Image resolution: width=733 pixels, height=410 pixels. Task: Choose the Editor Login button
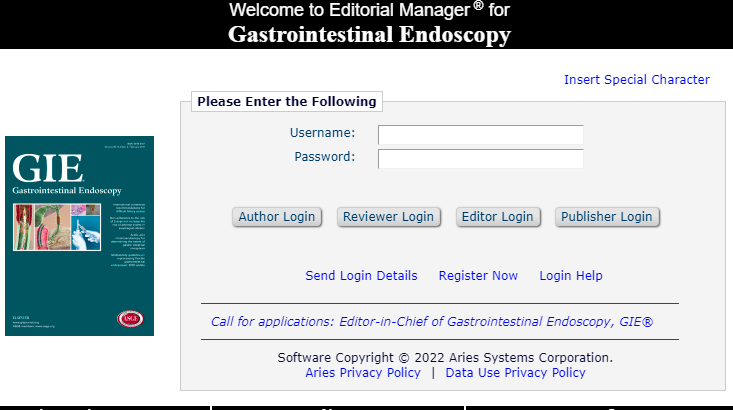pos(497,217)
